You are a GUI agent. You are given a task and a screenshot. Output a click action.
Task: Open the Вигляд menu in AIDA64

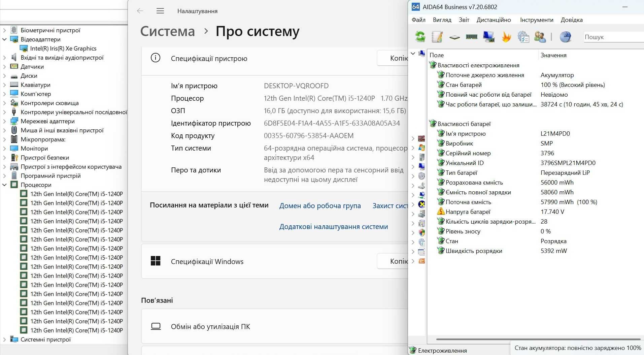(x=442, y=20)
